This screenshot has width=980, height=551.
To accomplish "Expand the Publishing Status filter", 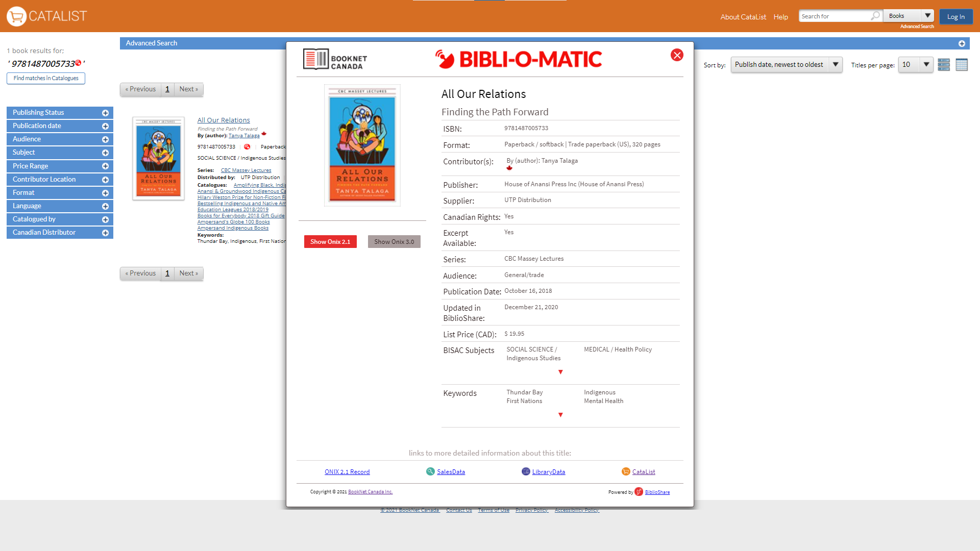I will pos(60,113).
